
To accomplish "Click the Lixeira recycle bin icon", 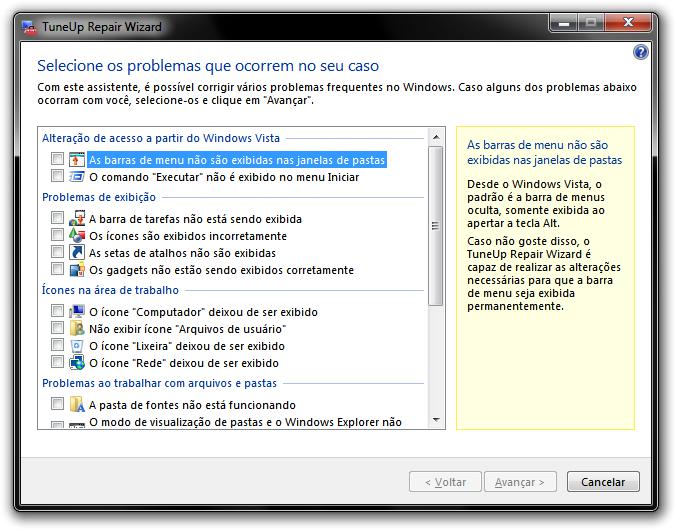I will 77,346.
